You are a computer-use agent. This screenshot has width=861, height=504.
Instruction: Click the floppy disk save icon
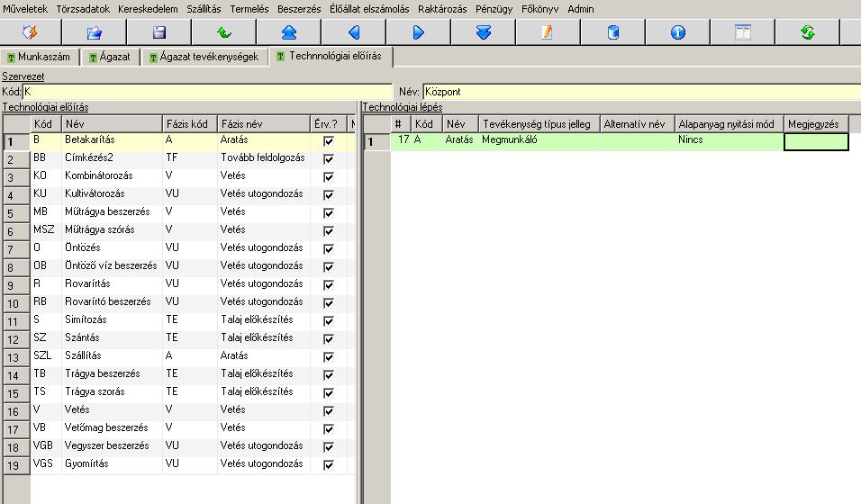(159, 33)
